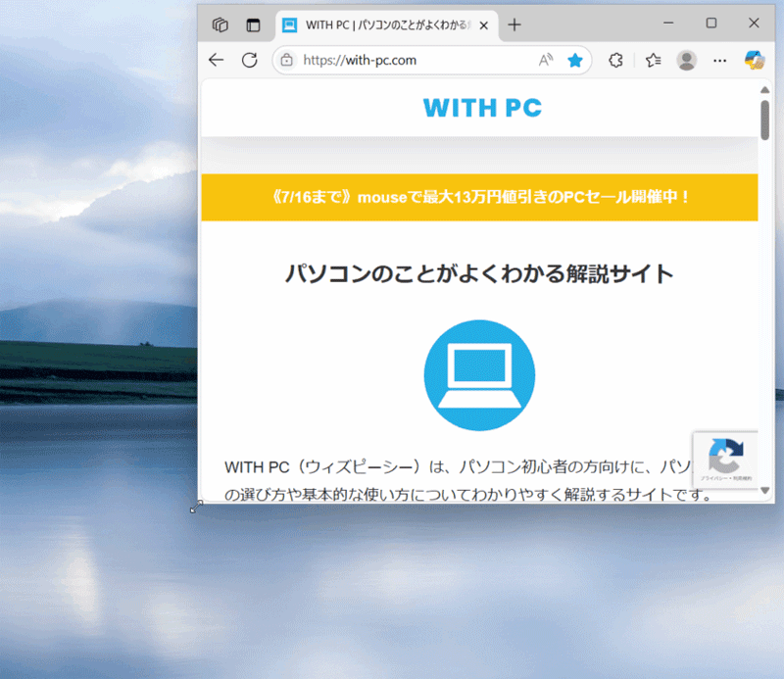Toggle the favorite star for this page
784x679 pixels.
575,60
